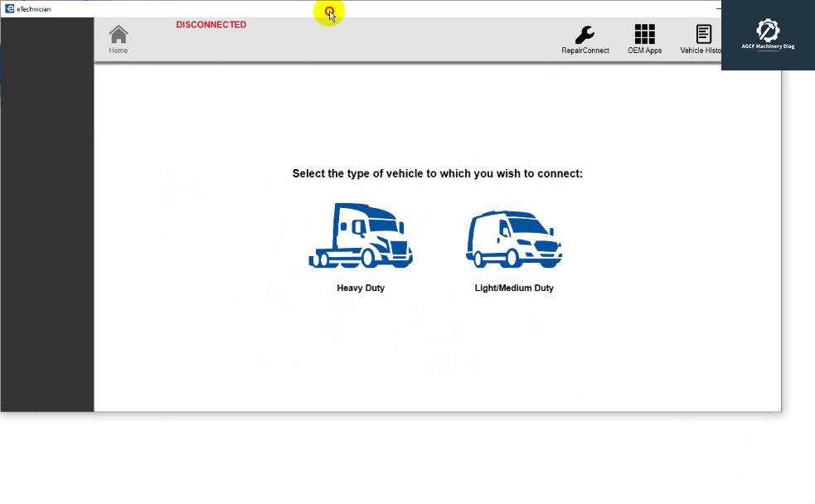
Task: Select the Light/Medium Duty van icon
Action: click(514, 238)
